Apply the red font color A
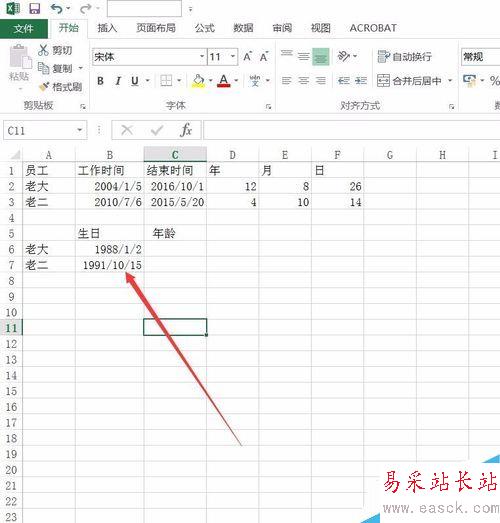This screenshot has width=500, height=523. [x=223, y=80]
